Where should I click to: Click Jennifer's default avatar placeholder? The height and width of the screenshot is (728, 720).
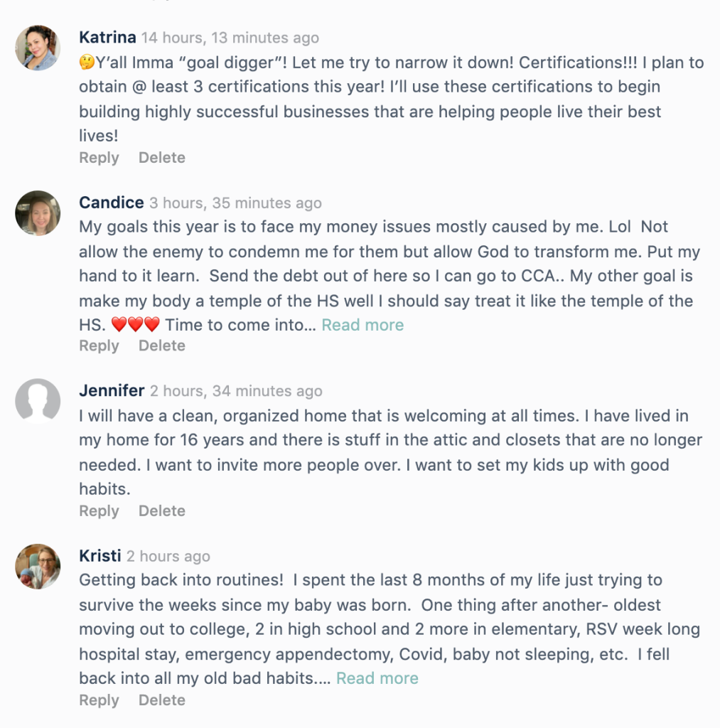click(38, 401)
